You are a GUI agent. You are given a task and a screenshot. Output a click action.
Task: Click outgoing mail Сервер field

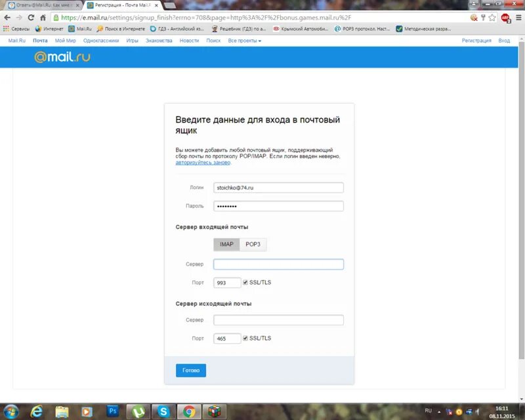pos(278,320)
